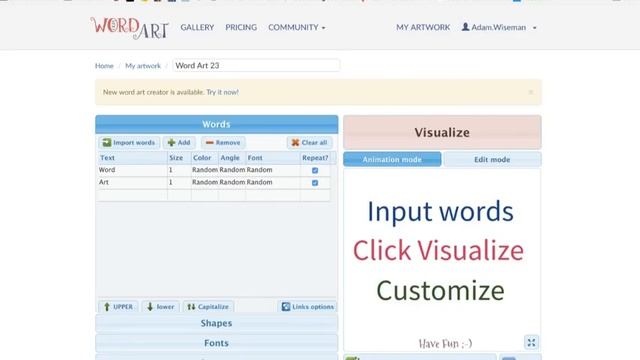
Task: Open Links options
Action: [308, 307]
